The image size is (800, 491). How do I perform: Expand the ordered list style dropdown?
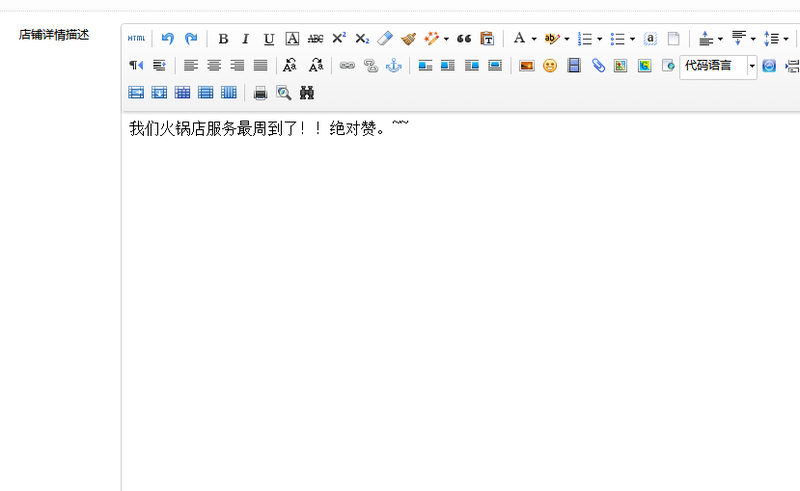pyautogui.click(x=599, y=40)
